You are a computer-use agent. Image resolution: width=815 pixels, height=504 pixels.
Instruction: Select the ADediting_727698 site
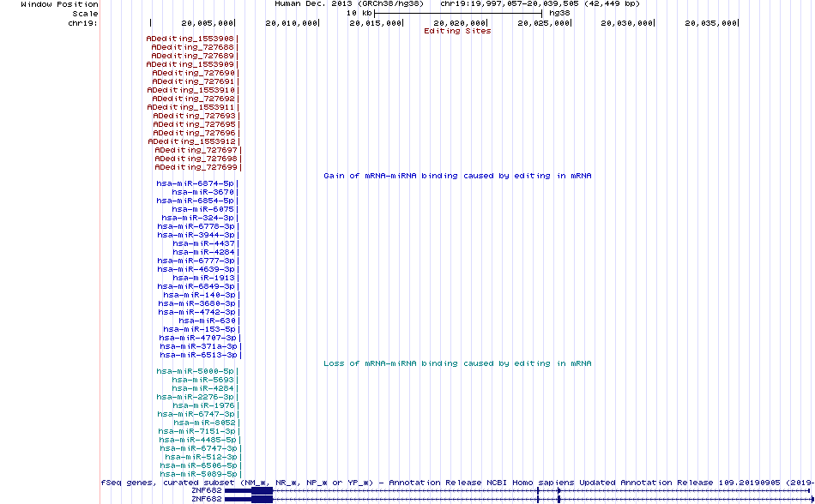tap(196, 159)
